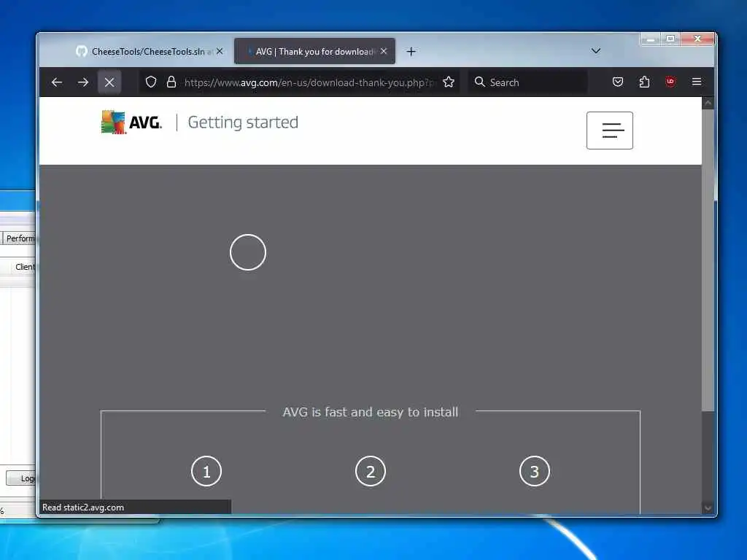The image size is (747, 560).
Task: Expand the list all tabs chevron
Action: [x=596, y=51]
